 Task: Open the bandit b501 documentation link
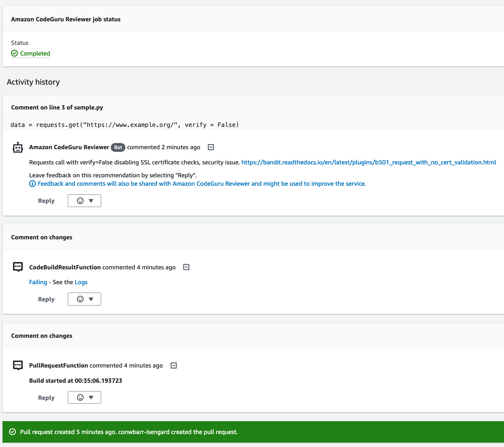tap(368, 162)
